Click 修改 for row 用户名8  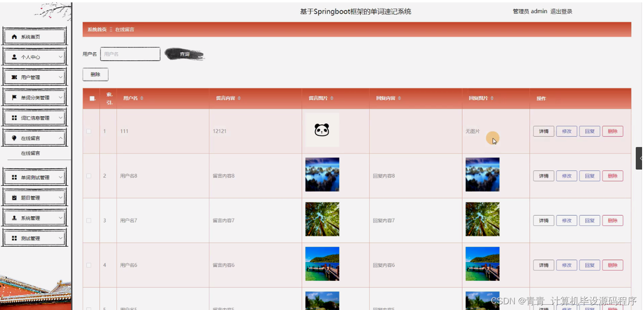(566, 176)
